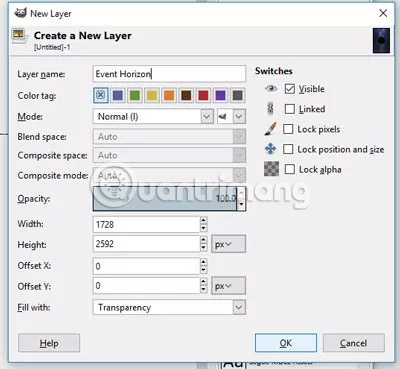Open the px unit dropdown beside Offset Y
This screenshot has height=369, width=400.
228,286
